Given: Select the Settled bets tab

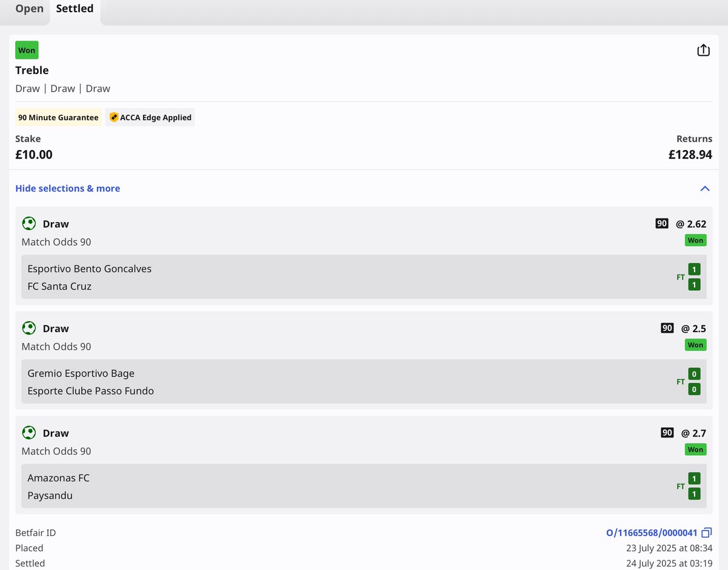Looking at the screenshot, I should tap(75, 9).
